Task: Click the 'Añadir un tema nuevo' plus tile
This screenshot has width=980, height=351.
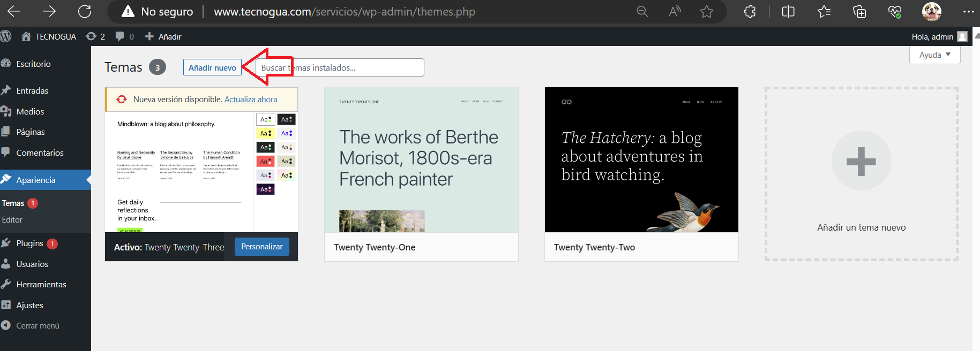Action: click(x=861, y=174)
